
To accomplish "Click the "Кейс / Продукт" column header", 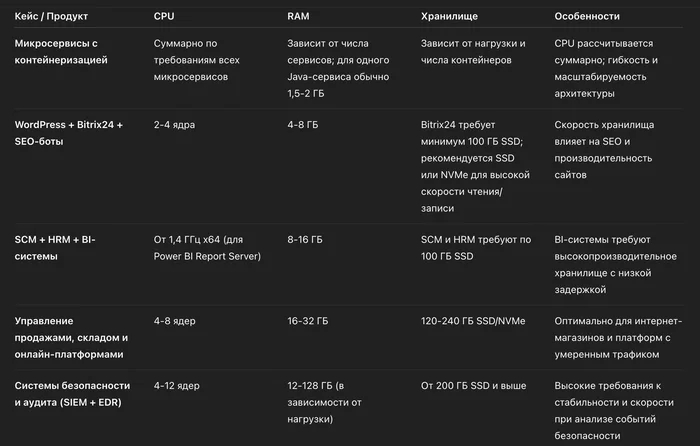I will tap(51, 17).
